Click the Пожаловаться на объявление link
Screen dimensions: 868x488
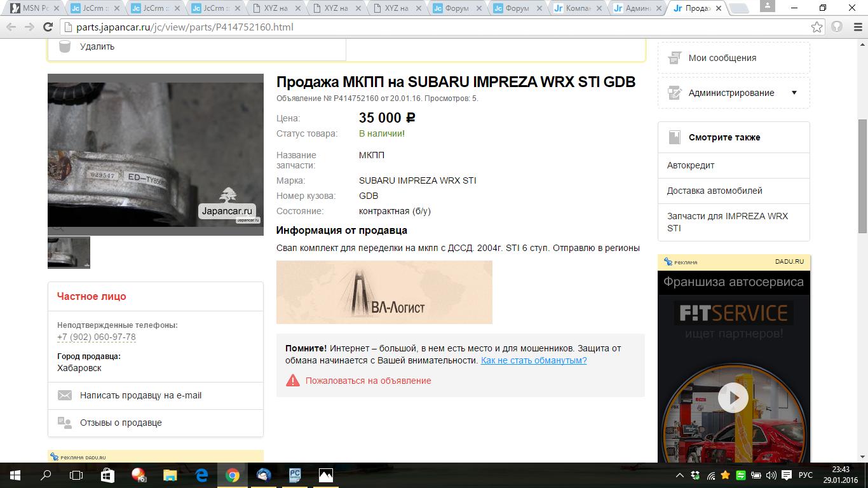click(368, 381)
